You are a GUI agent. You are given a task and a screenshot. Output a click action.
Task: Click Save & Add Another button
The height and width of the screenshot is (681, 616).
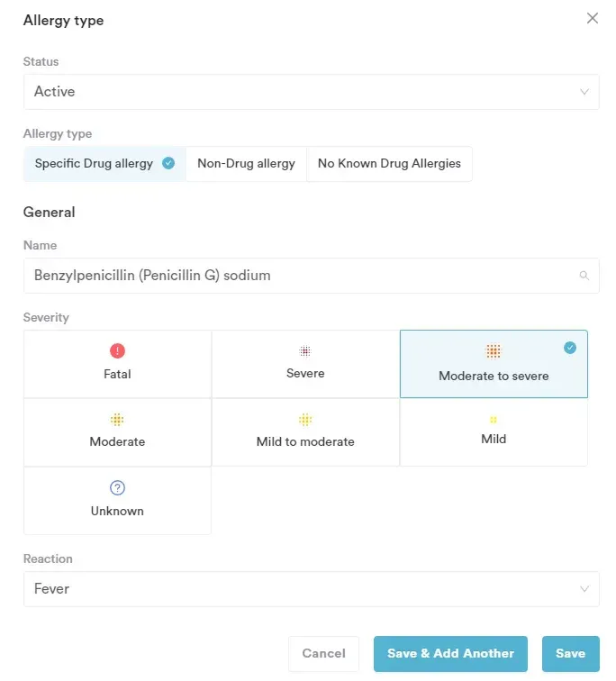click(x=450, y=654)
